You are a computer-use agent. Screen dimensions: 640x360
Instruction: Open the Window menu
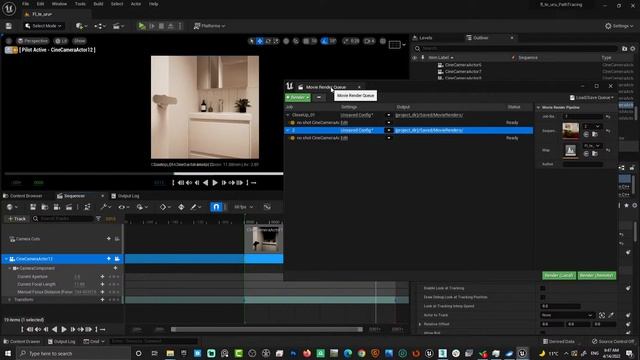[59, 4]
